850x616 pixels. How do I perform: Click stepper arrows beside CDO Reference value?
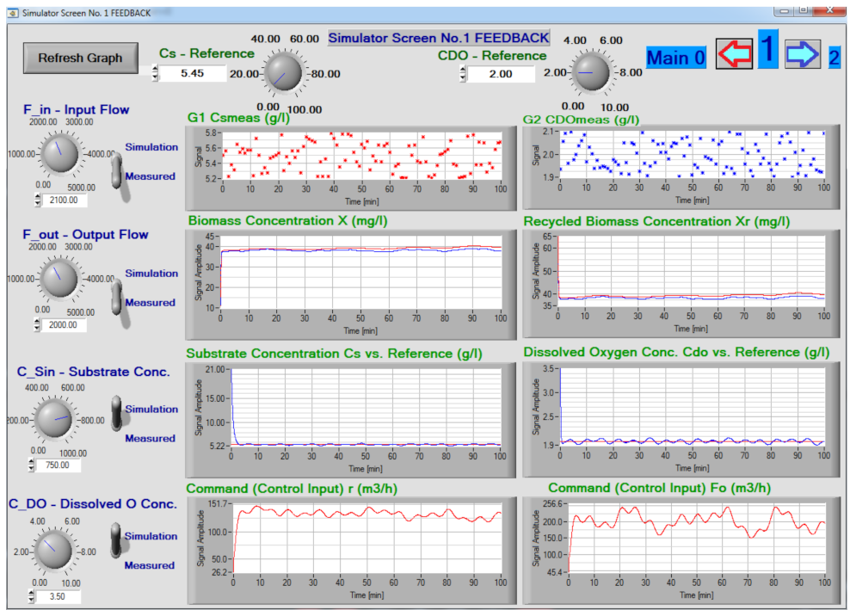coord(462,74)
